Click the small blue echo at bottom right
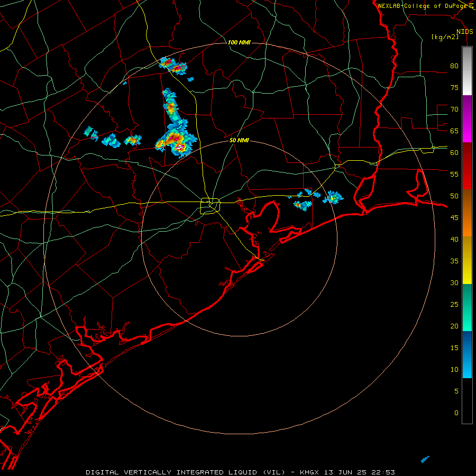This screenshot has width=476, height=476. click(x=425, y=459)
